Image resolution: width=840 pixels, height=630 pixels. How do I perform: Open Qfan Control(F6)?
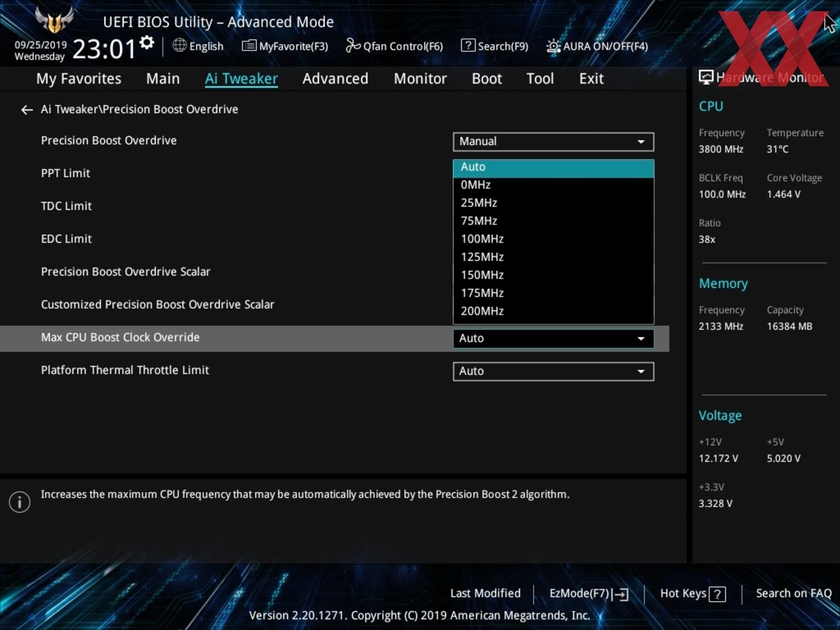(x=394, y=46)
